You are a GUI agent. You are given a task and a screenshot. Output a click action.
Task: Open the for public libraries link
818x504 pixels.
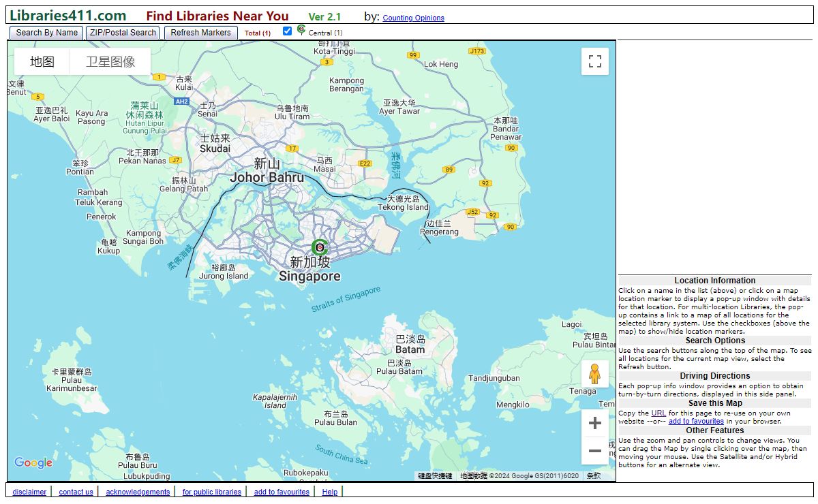212,492
